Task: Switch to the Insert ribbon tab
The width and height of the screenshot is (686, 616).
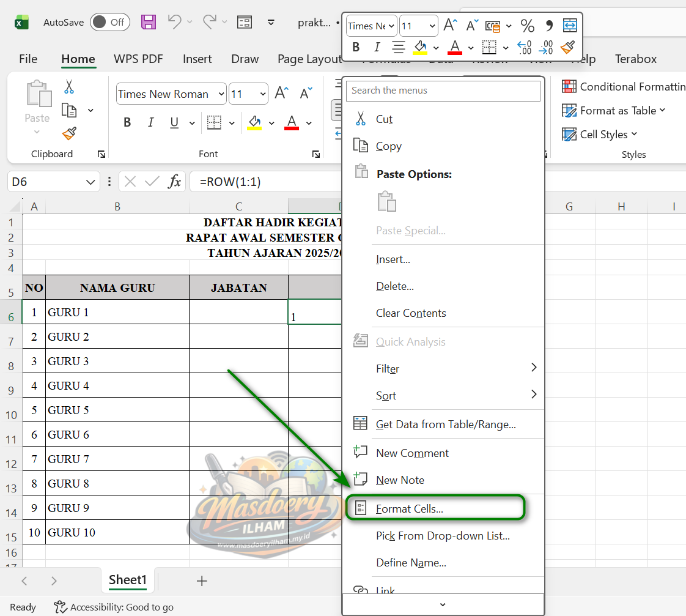Action: tap(197, 59)
